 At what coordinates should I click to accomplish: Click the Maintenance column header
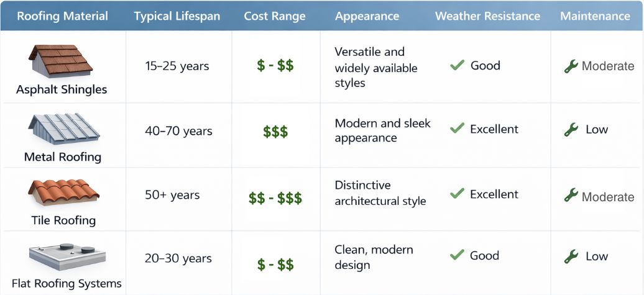(595, 16)
